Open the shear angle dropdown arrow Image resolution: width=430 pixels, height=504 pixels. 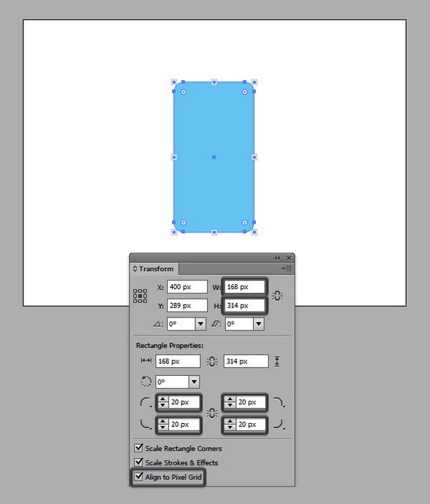(x=259, y=323)
